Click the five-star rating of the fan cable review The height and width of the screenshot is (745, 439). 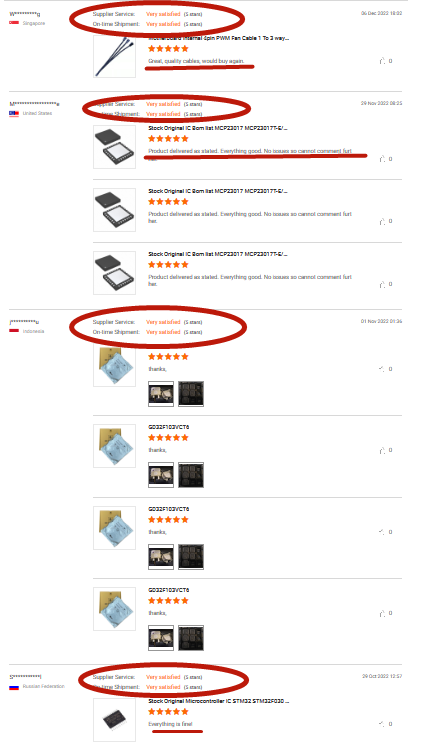(168, 48)
